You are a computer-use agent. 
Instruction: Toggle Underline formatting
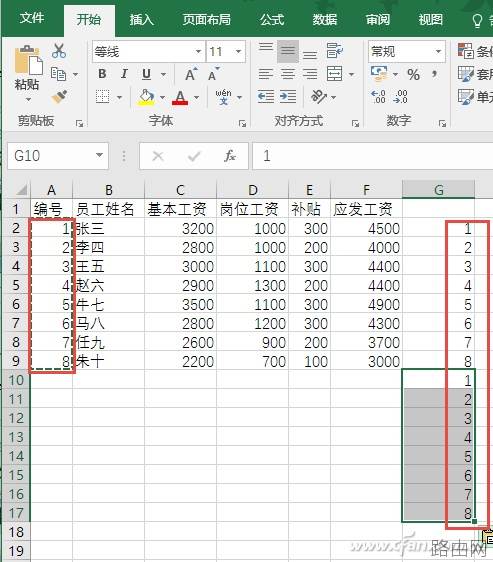[146, 74]
